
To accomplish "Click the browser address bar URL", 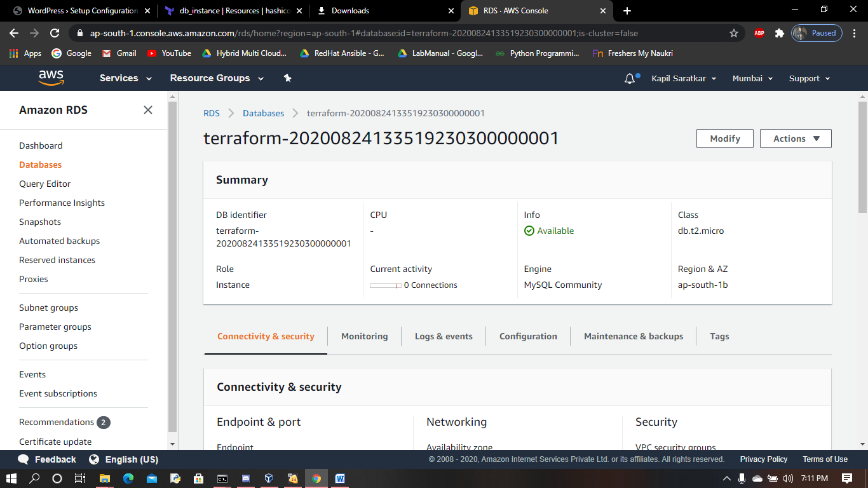I will click(364, 33).
